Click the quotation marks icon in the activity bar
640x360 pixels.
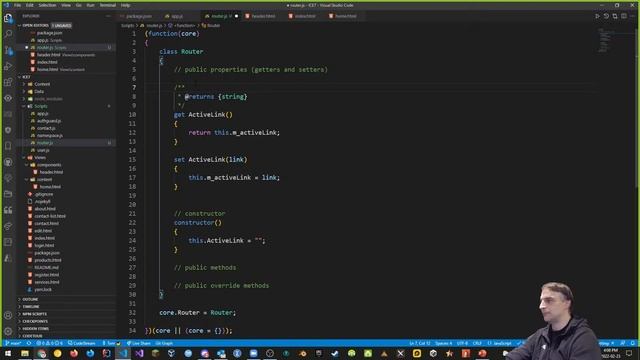click(x=8, y=210)
